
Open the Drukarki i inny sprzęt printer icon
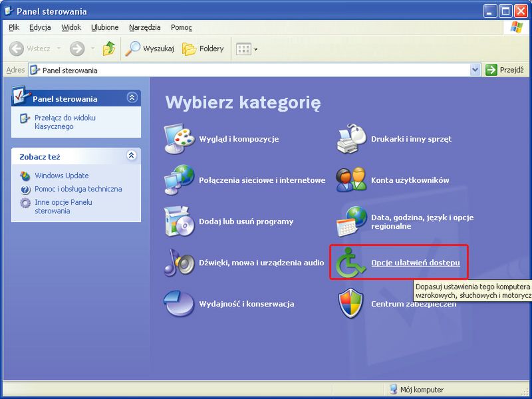coord(352,139)
